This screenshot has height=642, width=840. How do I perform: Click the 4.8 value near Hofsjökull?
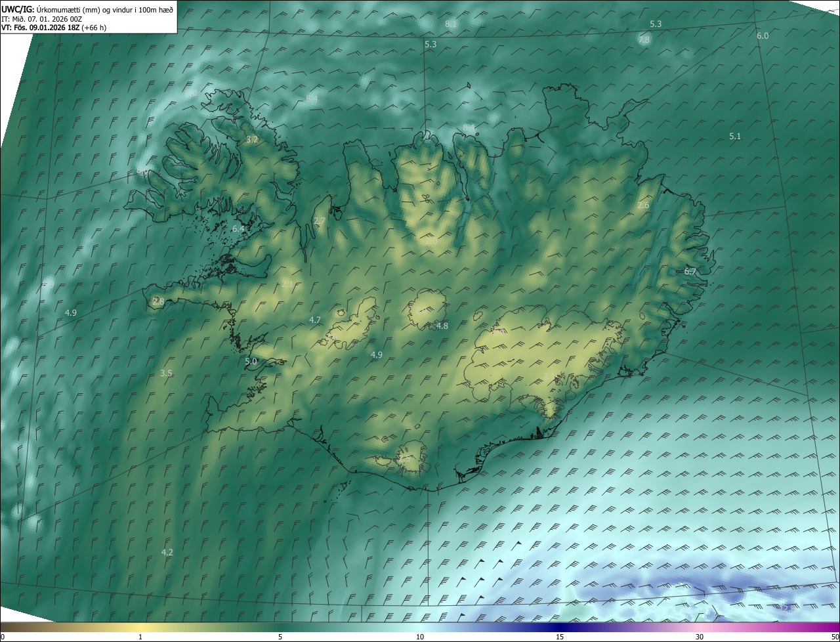pyautogui.click(x=442, y=326)
